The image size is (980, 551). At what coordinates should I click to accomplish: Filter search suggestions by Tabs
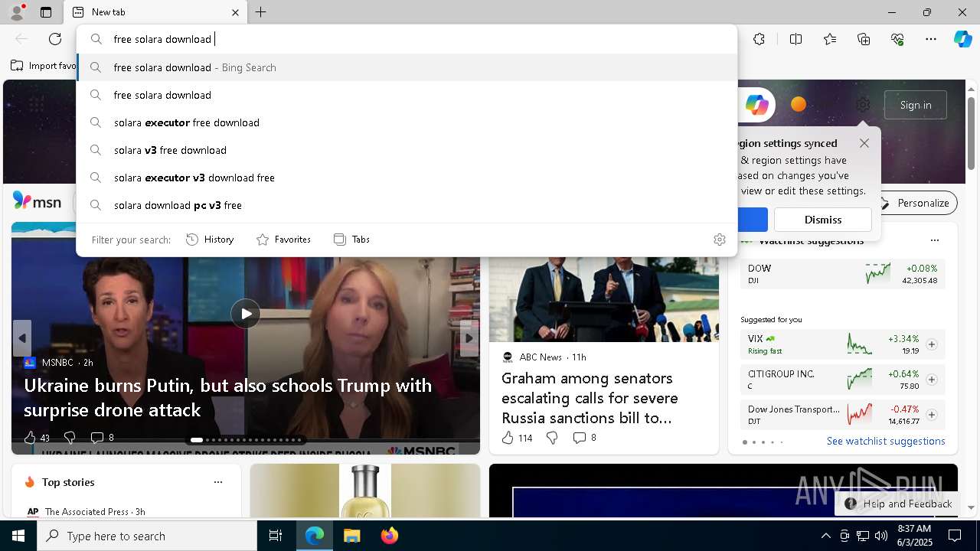[351, 240]
